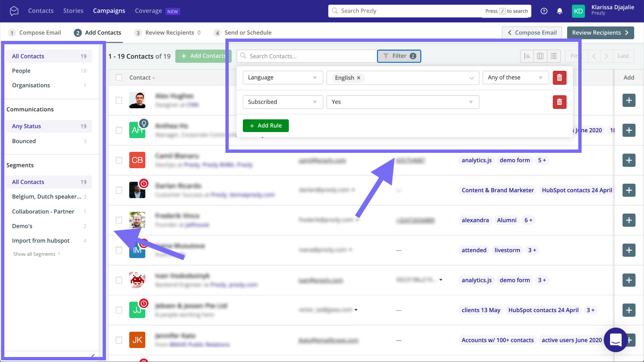Switch to the column layout view icon

coord(540,56)
